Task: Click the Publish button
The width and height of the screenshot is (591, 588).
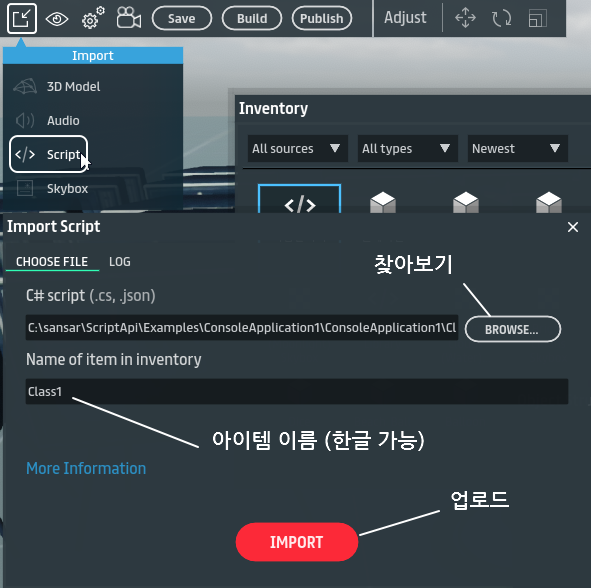Action: click(x=322, y=18)
